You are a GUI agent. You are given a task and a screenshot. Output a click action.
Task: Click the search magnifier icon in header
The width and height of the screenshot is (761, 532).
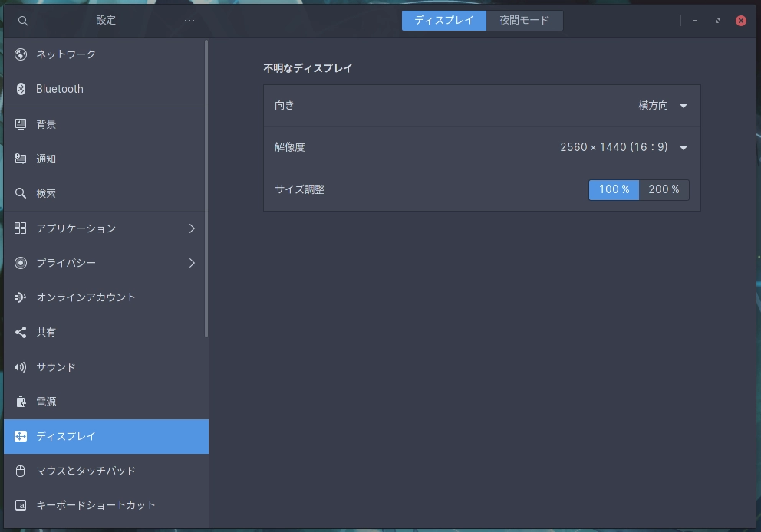click(23, 21)
